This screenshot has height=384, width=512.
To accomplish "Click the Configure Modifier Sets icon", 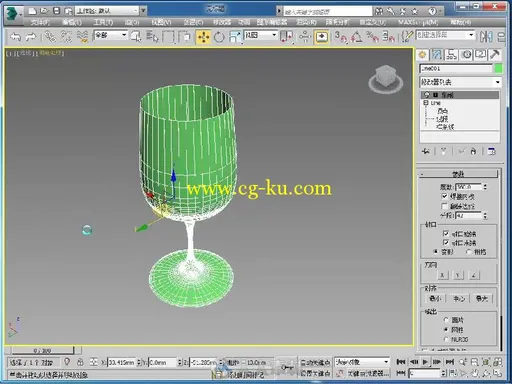I will [x=492, y=151].
